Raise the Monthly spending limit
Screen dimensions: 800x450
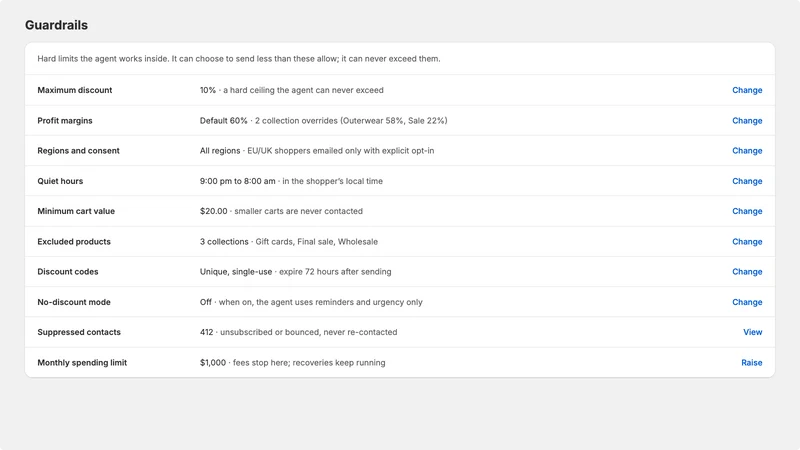pos(752,363)
